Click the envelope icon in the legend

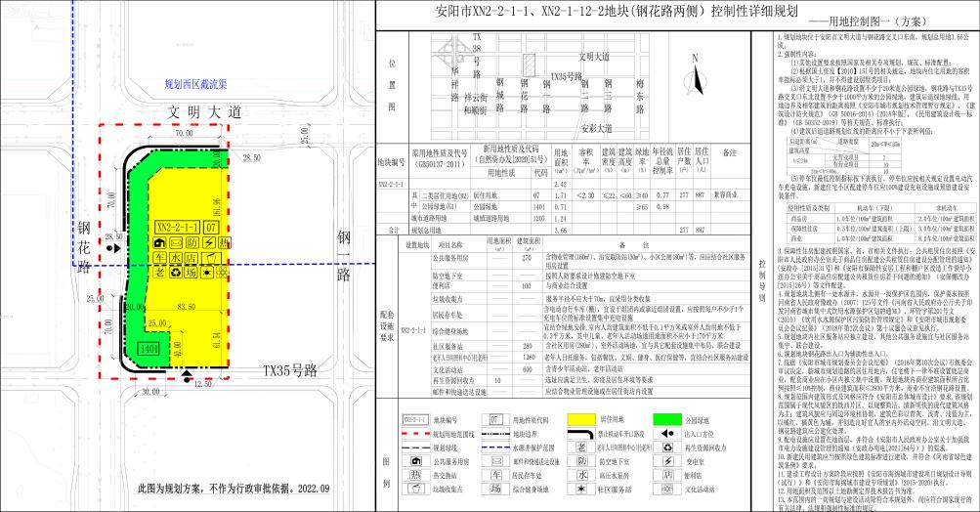[x=495, y=461]
